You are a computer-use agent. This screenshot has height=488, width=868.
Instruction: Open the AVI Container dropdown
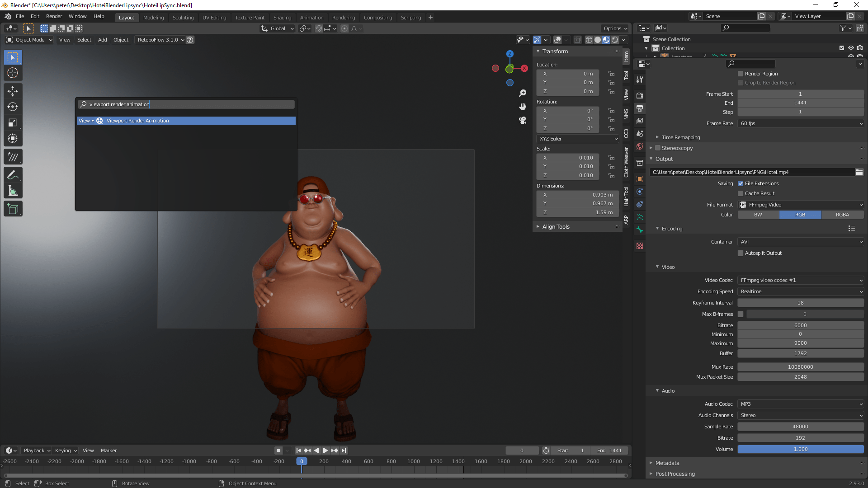[800, 242]
